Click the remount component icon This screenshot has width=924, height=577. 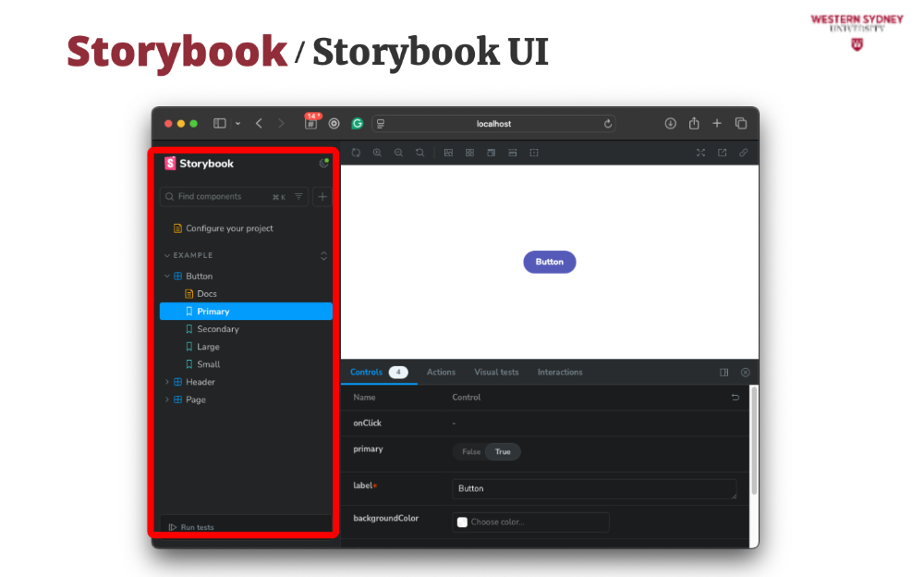coord(356,153)
